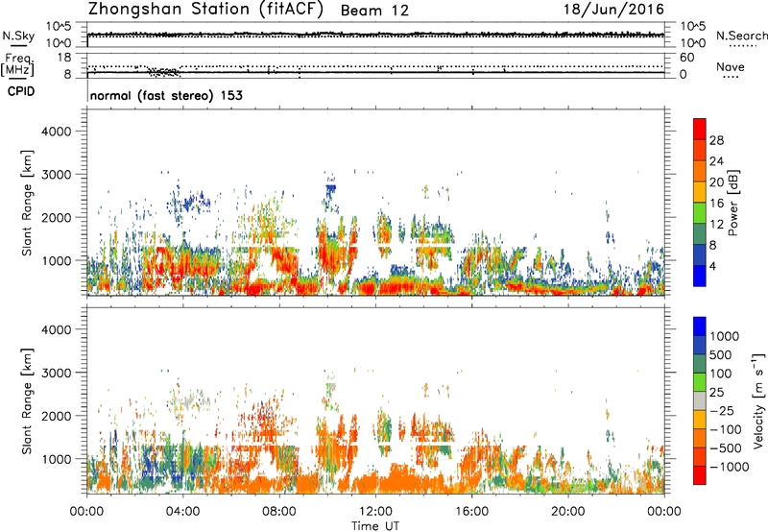Click the "4000" tick in the power panel
Screen dimensions: 768x532
(x=56, y=132)
